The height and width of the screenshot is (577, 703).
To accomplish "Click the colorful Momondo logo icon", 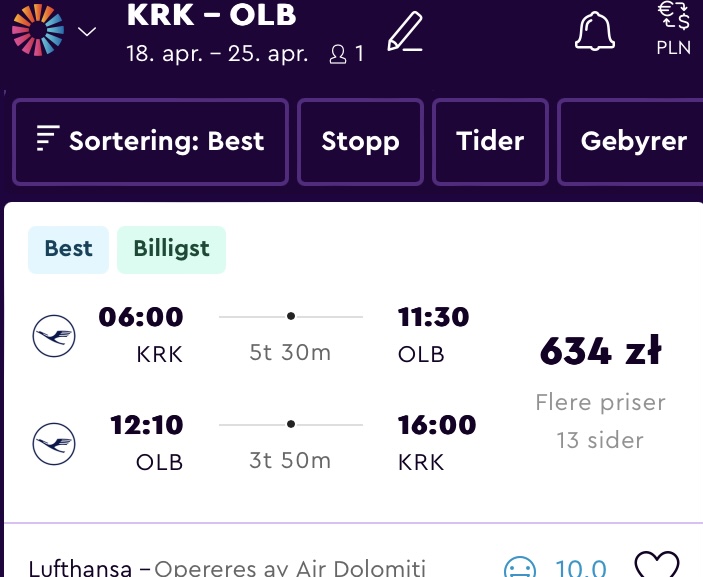I will coord(38,30).
